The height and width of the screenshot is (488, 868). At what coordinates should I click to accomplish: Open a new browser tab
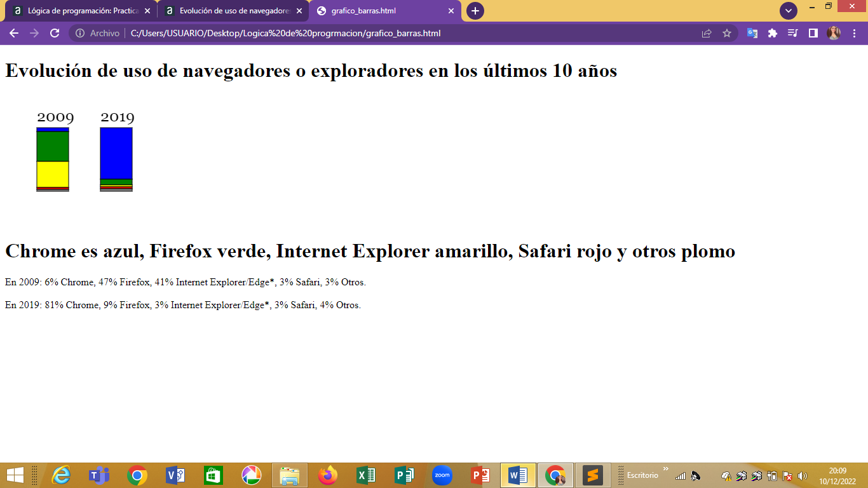[x=475, y=11]
